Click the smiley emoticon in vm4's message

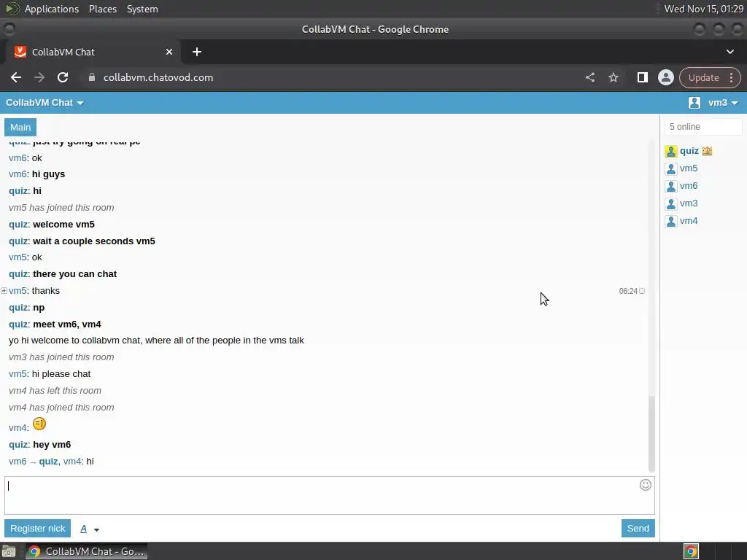[39, 424]
